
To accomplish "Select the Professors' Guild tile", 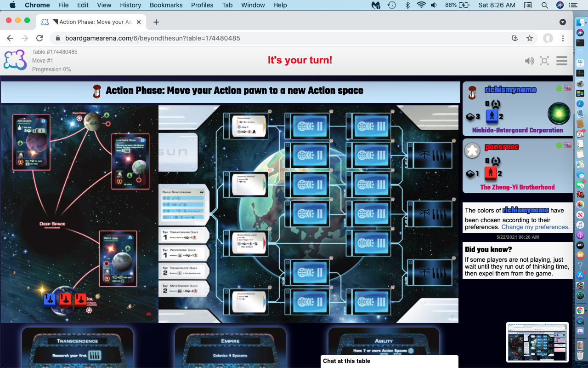I will (184, 253).
